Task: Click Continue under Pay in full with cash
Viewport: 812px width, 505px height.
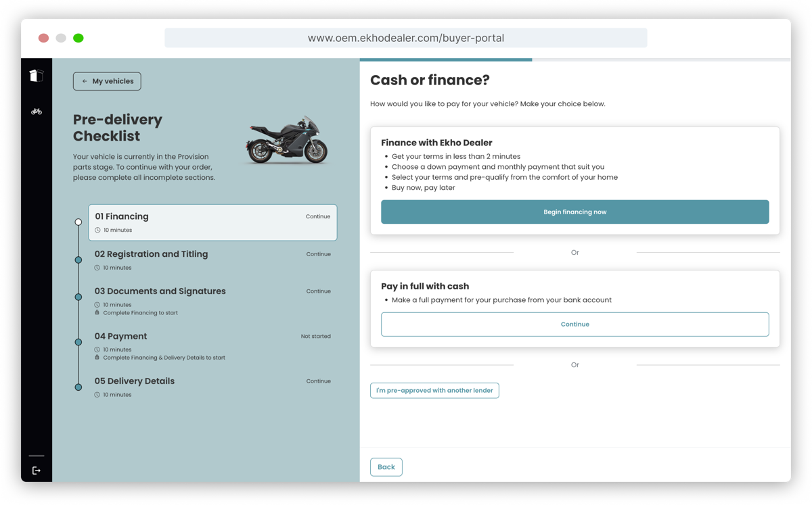Action: (575, 324)
